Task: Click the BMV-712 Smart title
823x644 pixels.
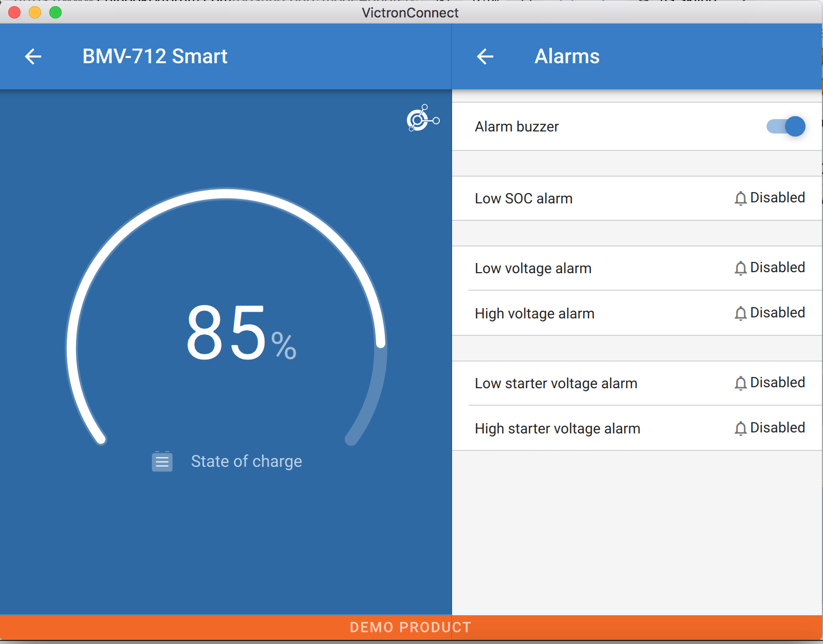Action: 155,56
